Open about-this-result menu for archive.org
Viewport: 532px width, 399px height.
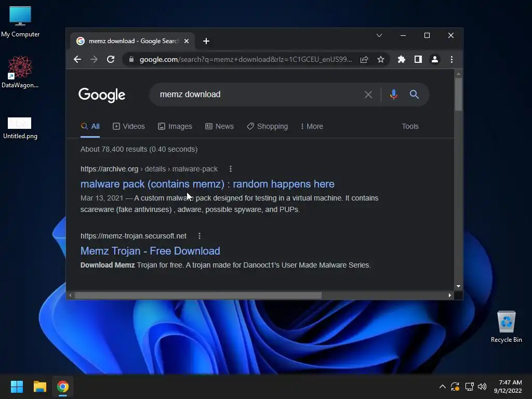(230, 169)
